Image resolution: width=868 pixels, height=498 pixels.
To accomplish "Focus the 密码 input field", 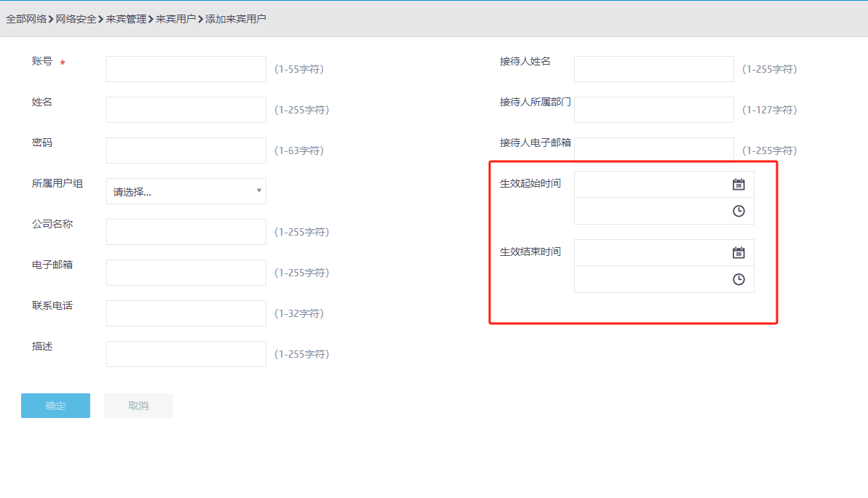I will [186, 150].
